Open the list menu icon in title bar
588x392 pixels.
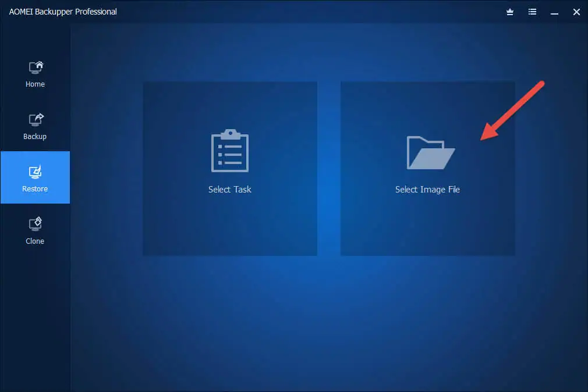pyautogui.click(x=532, y=12)
